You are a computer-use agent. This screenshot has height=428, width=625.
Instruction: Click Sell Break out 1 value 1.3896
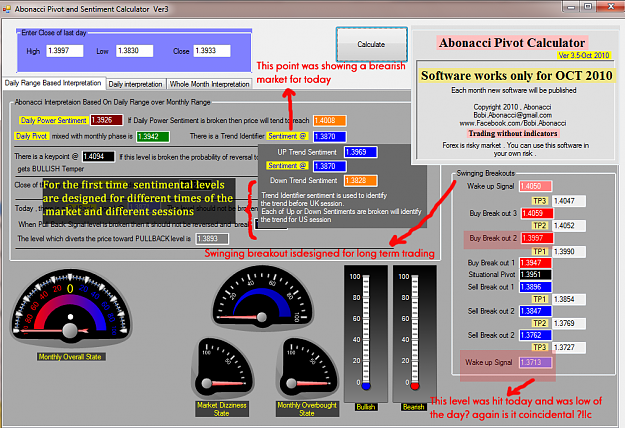535,287
